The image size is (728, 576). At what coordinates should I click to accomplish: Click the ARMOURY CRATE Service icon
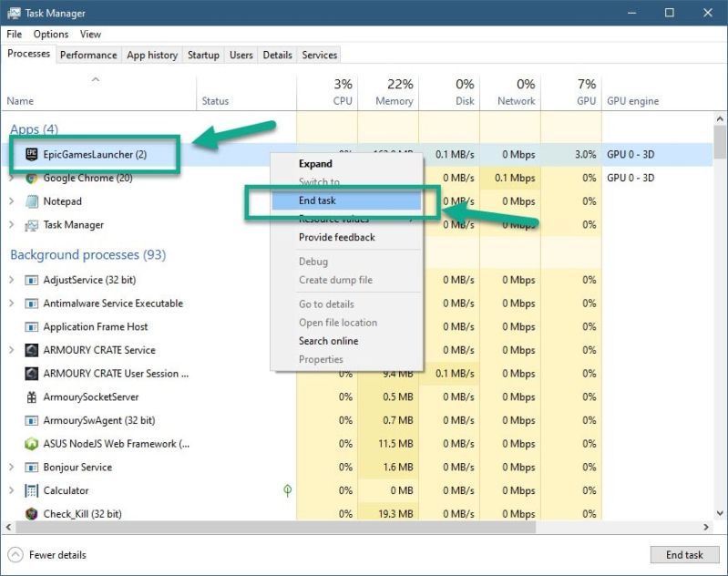(31, 350)
